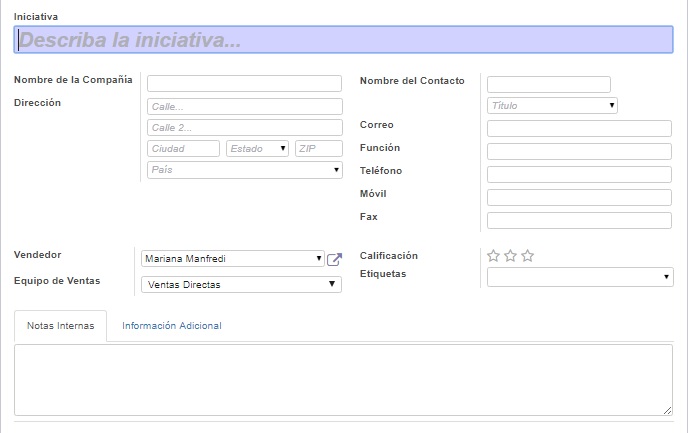Viewport: 688px width, 433px height.
Task: Open the Etiquetas dropdown
Action: [x=580, y=277]
